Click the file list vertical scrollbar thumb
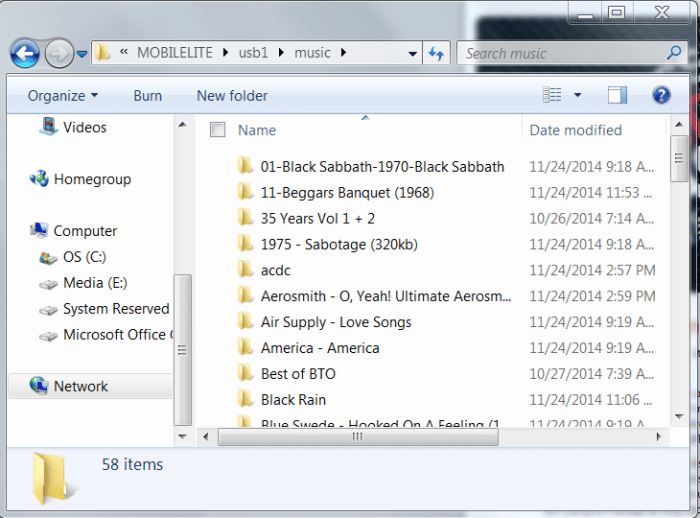 coord(679,159)
